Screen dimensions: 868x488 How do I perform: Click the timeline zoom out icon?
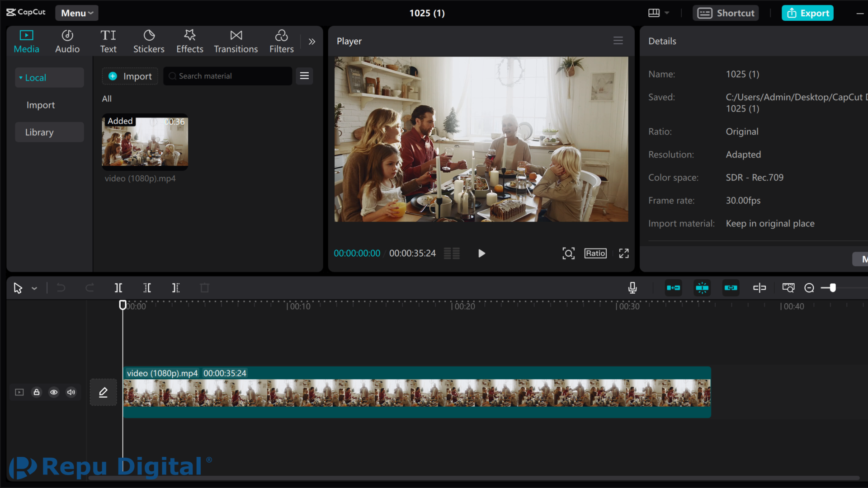(x=809, y=288)
